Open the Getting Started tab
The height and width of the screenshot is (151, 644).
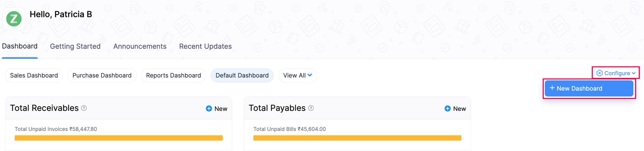point(75,46)
